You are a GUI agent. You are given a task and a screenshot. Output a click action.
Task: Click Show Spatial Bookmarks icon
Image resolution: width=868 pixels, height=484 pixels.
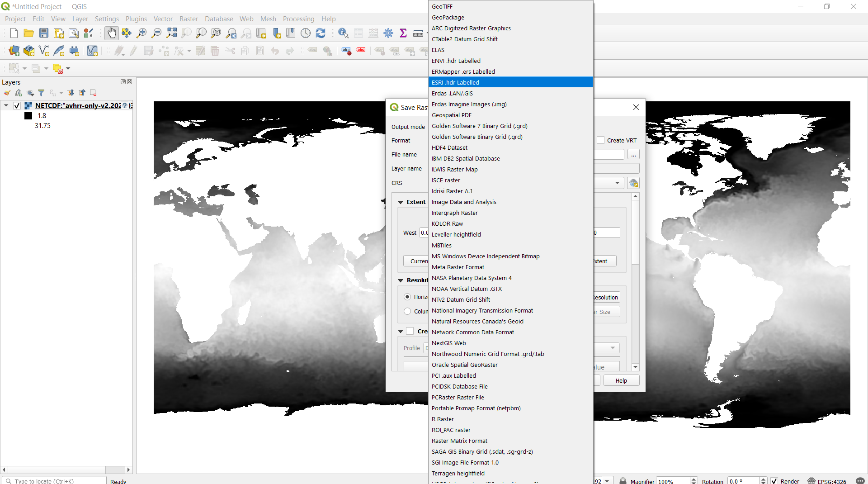(x=291, y=33)
